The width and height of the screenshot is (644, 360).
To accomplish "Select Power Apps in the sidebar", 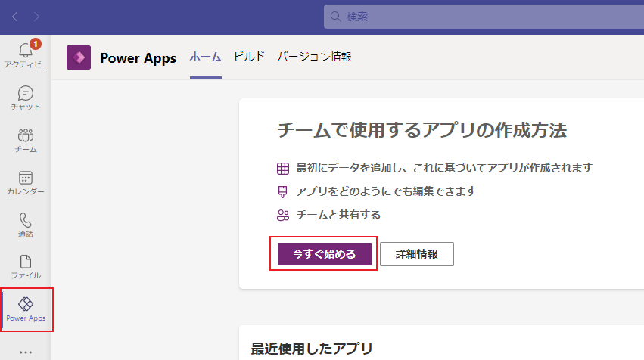I will click(26, 309).
